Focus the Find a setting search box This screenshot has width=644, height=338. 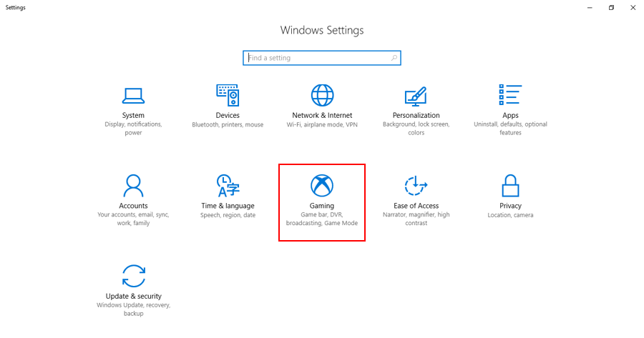coord(322,58)
